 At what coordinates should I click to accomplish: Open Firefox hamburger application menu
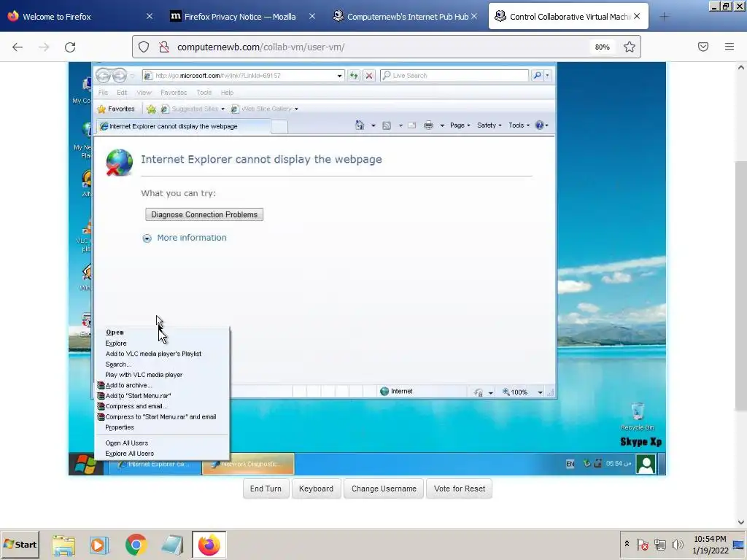point(729,47)
